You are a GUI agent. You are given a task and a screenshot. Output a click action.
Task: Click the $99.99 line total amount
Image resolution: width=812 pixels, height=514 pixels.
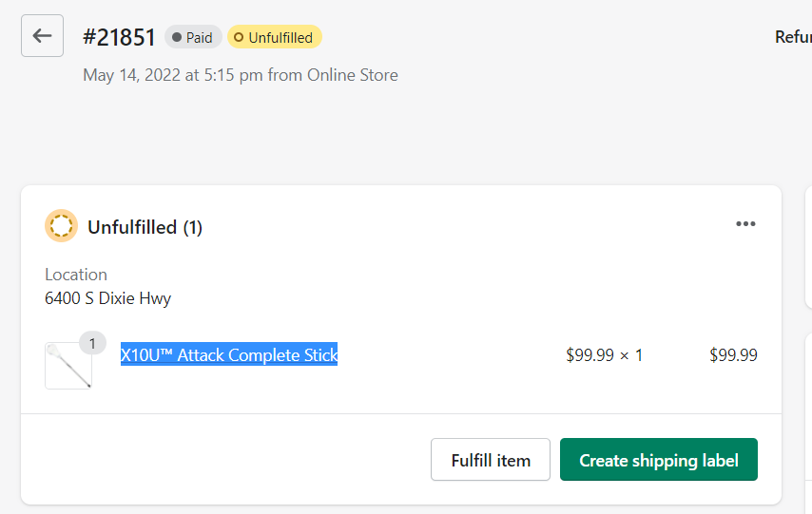tap(733, 355)
